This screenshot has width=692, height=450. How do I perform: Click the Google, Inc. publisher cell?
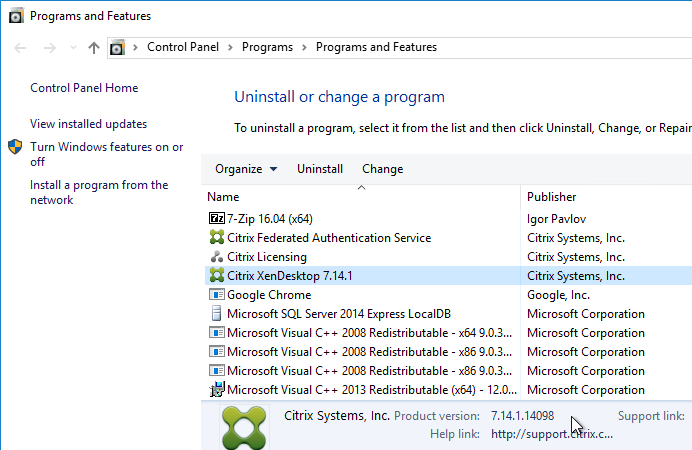(558, 295)
